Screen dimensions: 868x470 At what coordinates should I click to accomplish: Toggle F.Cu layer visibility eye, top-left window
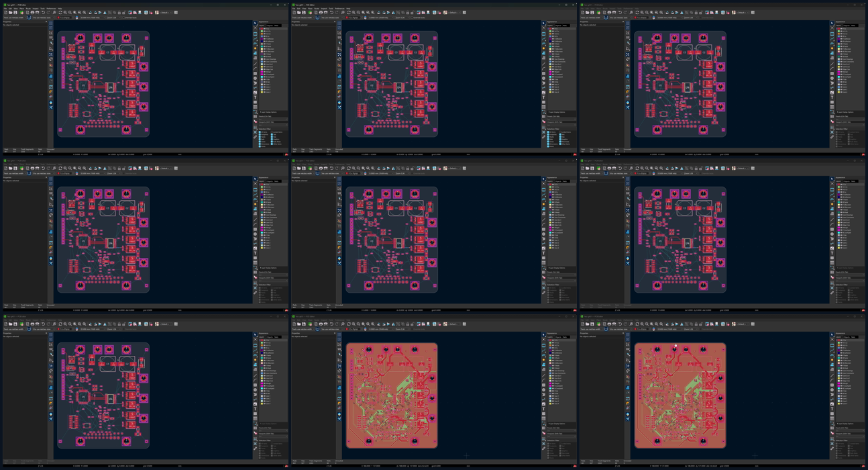[x=264, y=29]
